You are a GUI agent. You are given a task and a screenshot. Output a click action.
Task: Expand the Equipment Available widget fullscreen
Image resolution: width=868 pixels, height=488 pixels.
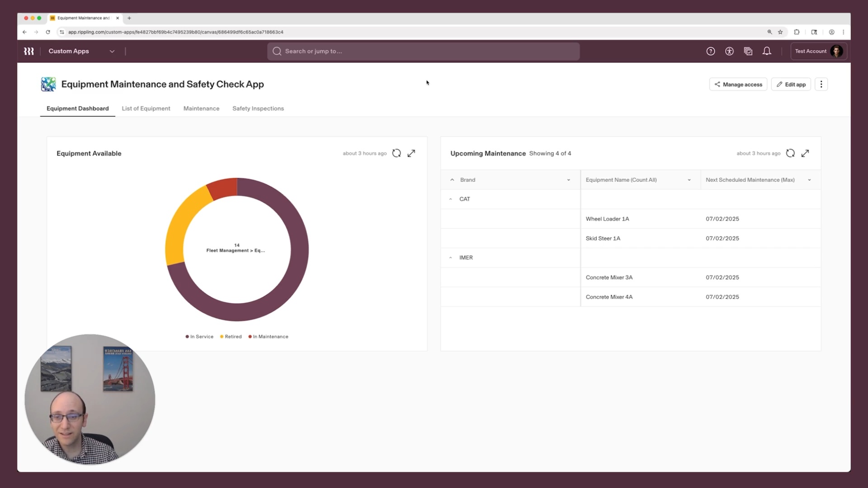(411, 153)
